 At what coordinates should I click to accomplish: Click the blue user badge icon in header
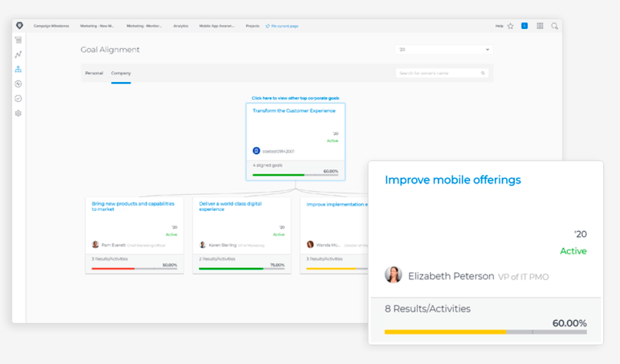(524, 26)
